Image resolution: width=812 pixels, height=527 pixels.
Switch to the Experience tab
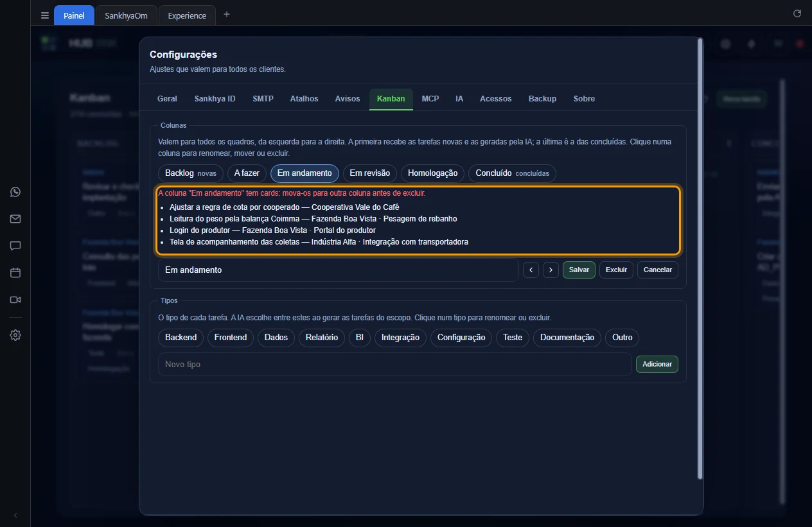(187, 15)
